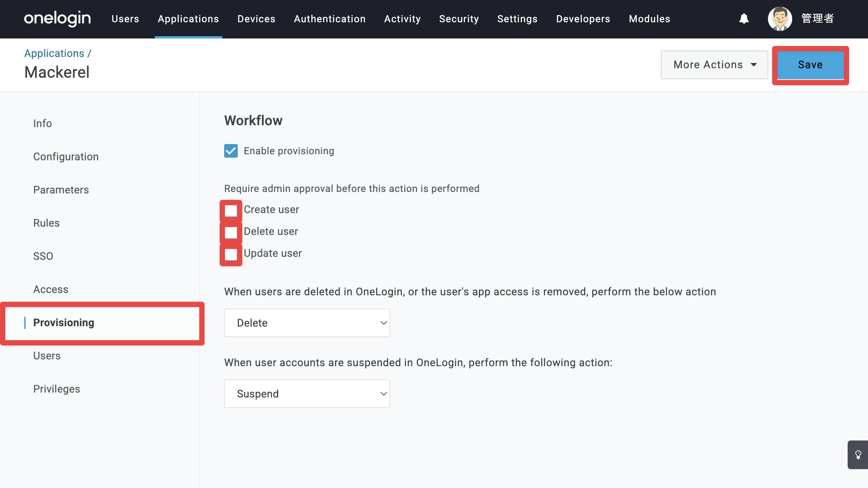The height and width of the screenshot is (488, 868).
Task: Open the Users top menu
Action: point(125,19)
